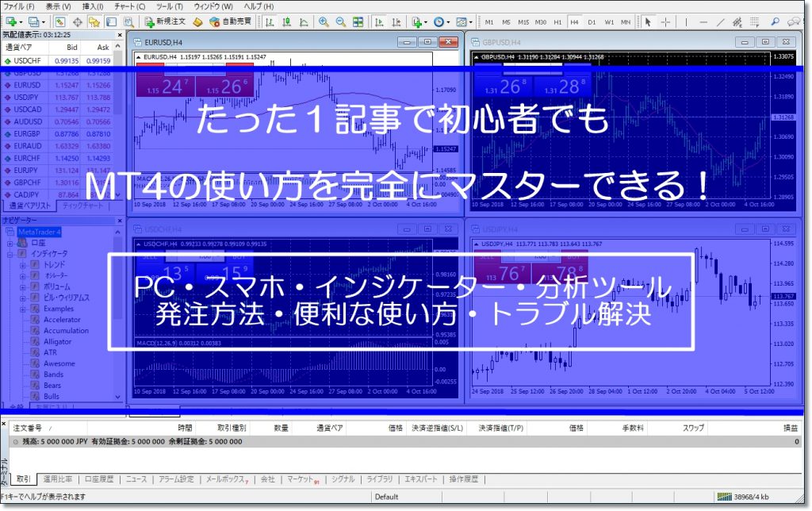
Task: Open the Profiles toolbar icon
Action: point(33,22)
